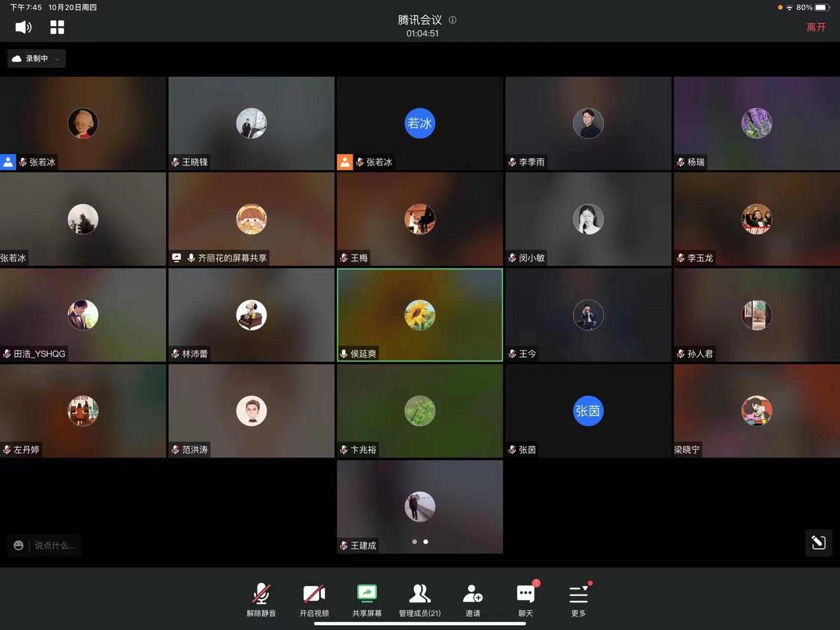Tap the rotate screen icon

tap(818, 542)
